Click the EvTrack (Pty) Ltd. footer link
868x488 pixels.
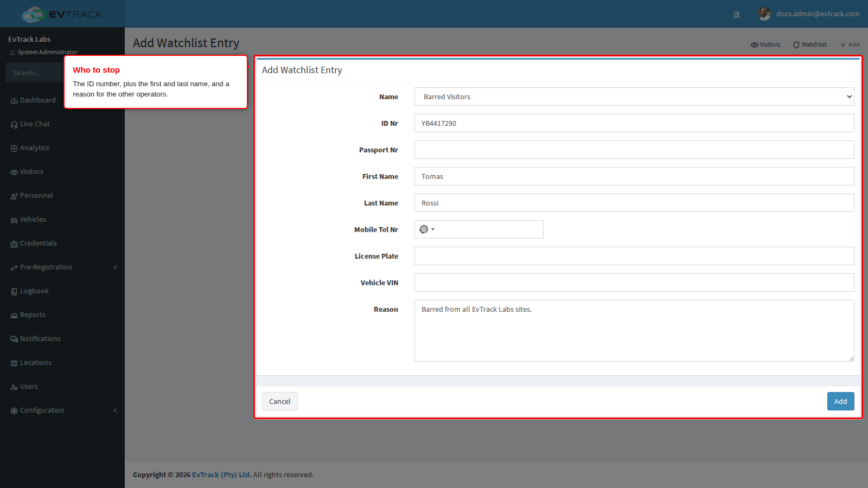(x=221, y=475)
